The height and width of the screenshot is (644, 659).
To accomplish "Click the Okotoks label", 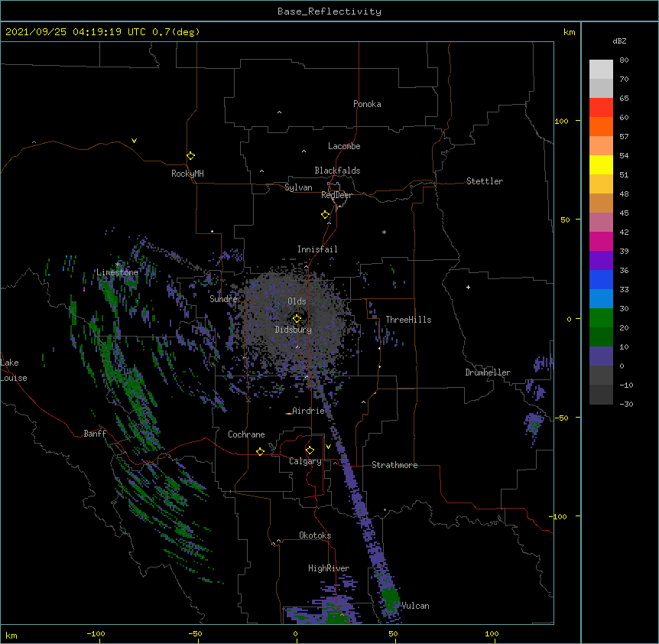I will click(x=315, y=535).
